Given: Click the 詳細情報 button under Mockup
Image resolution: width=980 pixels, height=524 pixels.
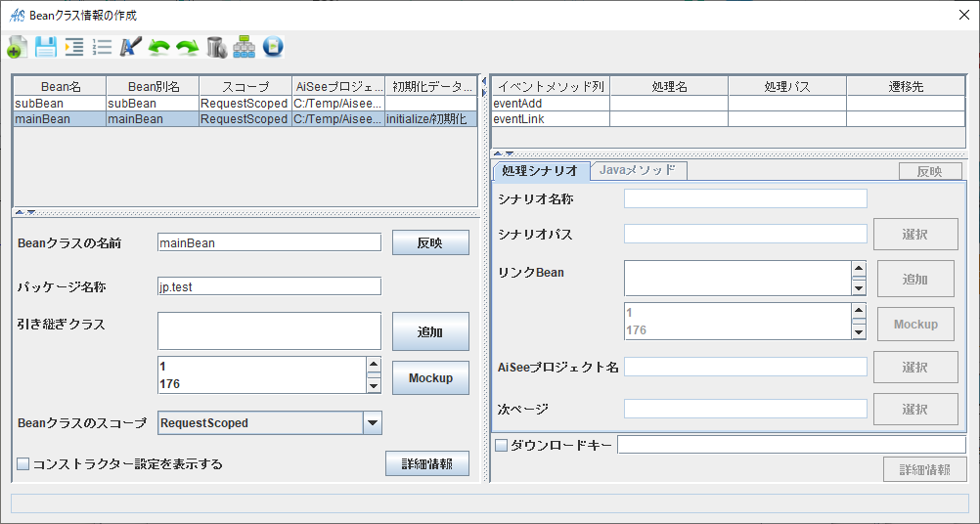Looking at the screenshot, I should (426, 464).
